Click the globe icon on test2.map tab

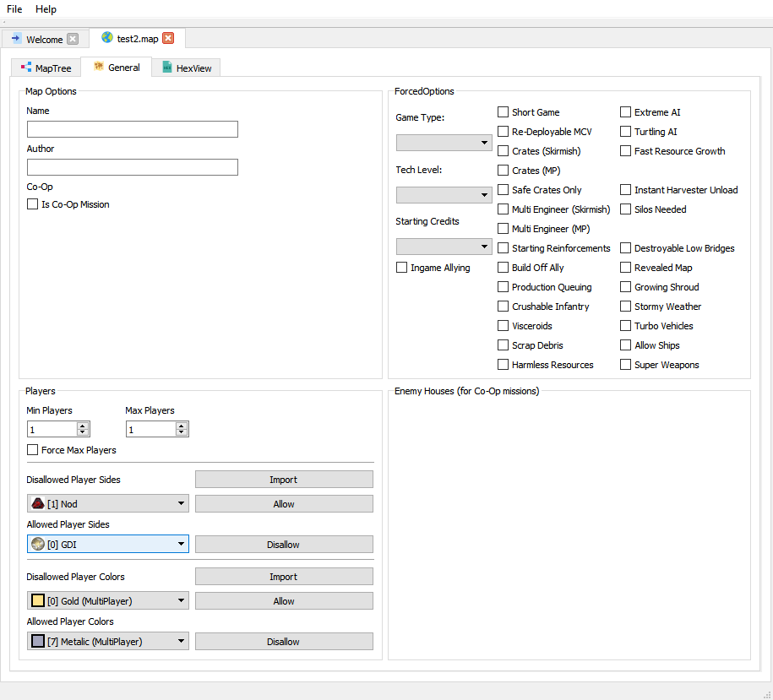click(x=107, y=38)
